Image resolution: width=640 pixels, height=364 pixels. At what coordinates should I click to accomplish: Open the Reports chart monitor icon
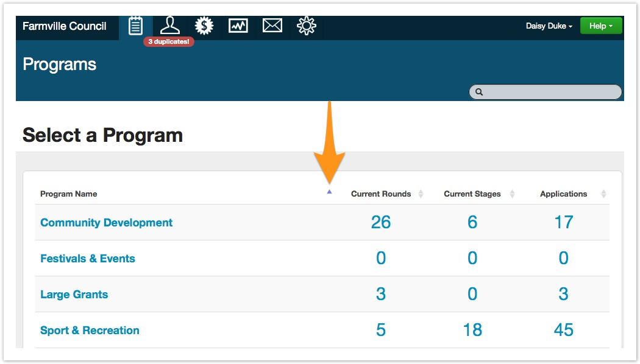[x=238, y=26]
